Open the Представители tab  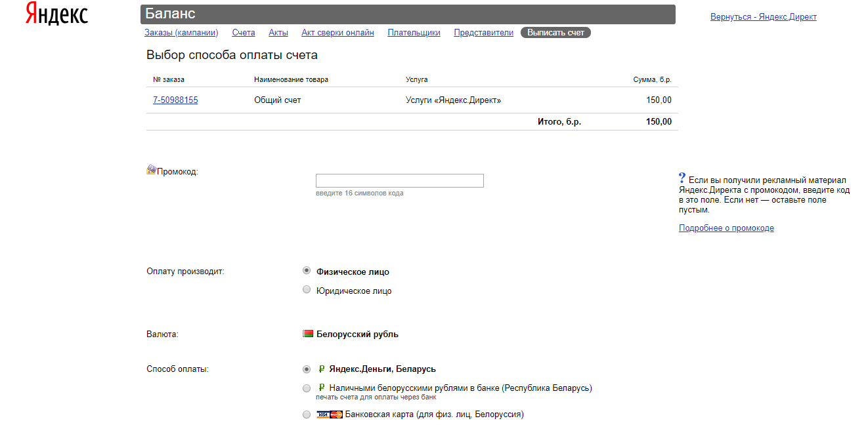pyautogui.click(x=483, y=33)
